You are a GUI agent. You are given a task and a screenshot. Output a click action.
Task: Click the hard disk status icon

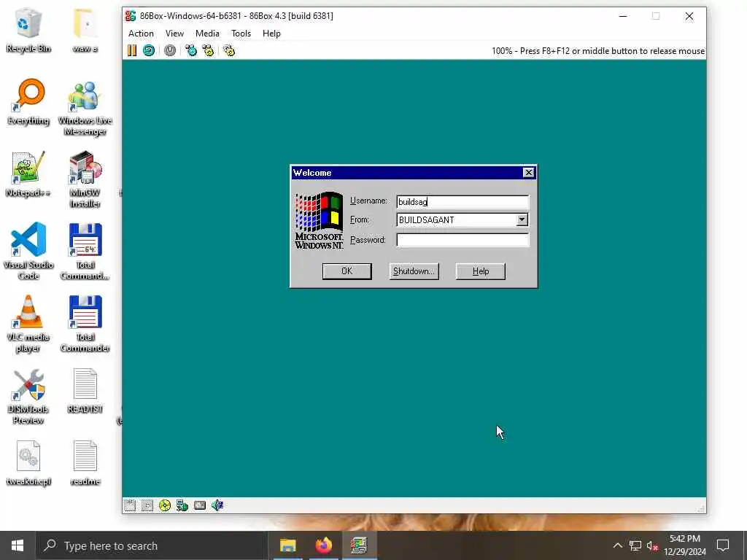point(200,505)
